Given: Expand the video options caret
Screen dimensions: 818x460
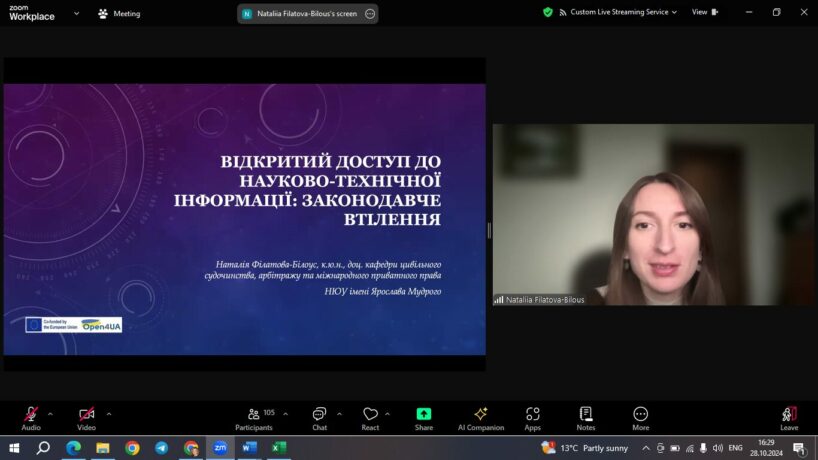Looking at the screenshot, I should (x=108, y=413).
